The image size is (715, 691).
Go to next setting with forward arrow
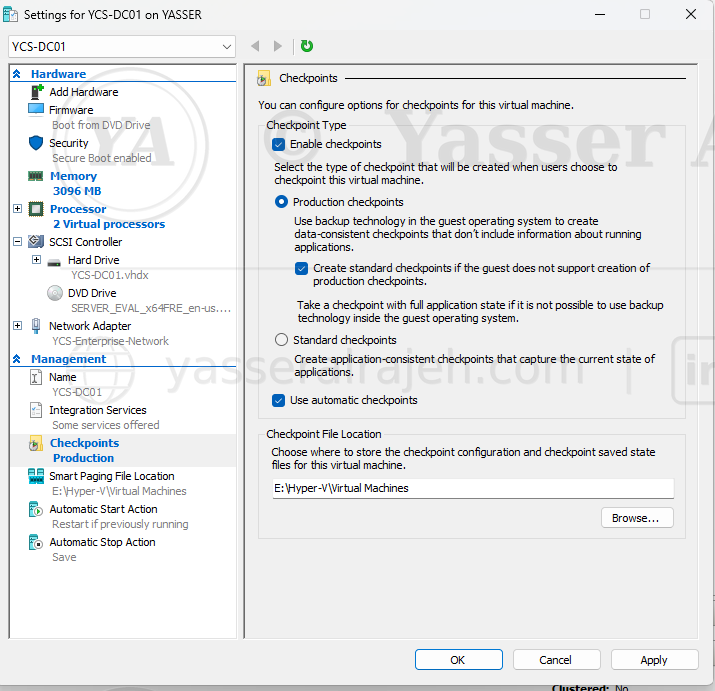click(x=277, y=46)
